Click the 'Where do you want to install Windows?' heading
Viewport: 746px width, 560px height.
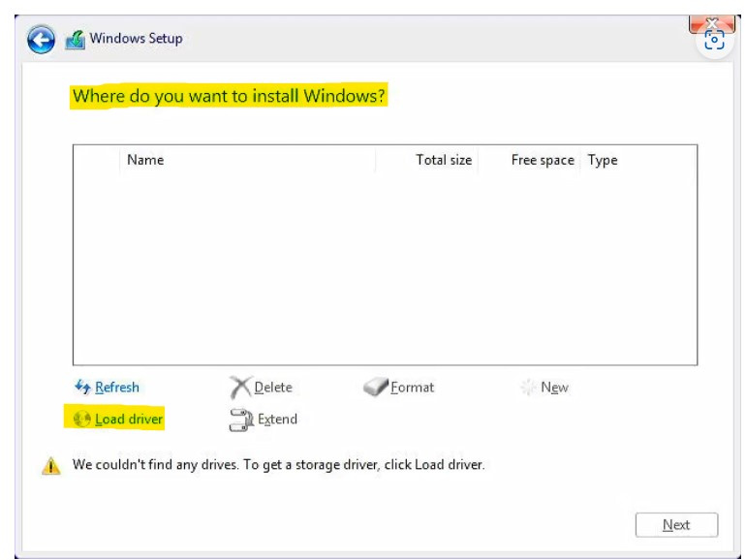pos(229,96)
